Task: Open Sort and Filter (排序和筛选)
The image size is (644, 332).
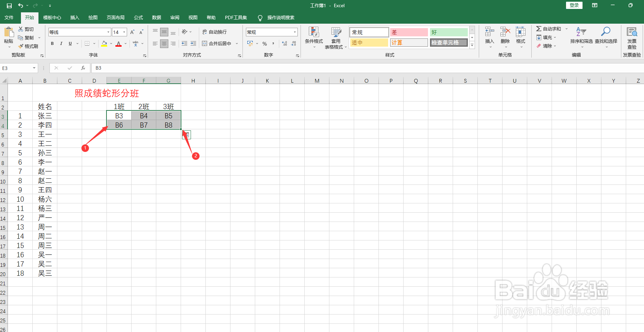Action: pyautogui.click(x=581, y=37)
